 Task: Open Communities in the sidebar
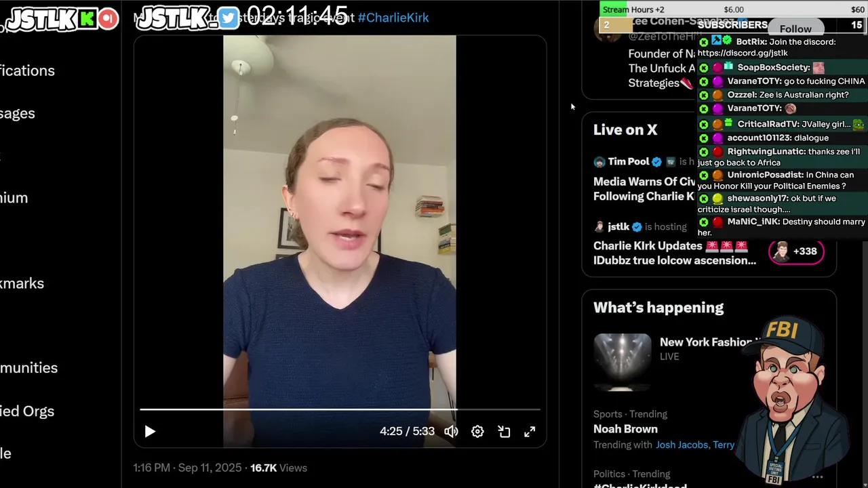point(28,367)
